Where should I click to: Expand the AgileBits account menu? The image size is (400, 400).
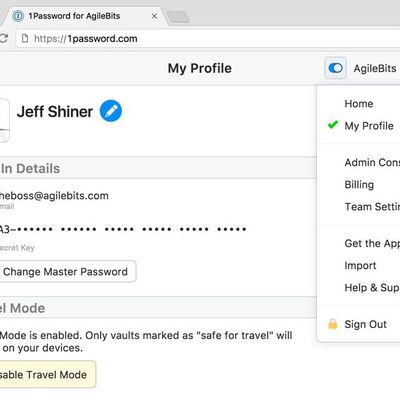click(x=375, y=68)
